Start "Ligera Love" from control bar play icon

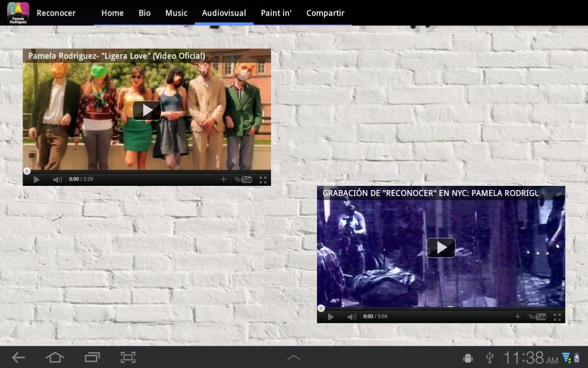(36, 180)
